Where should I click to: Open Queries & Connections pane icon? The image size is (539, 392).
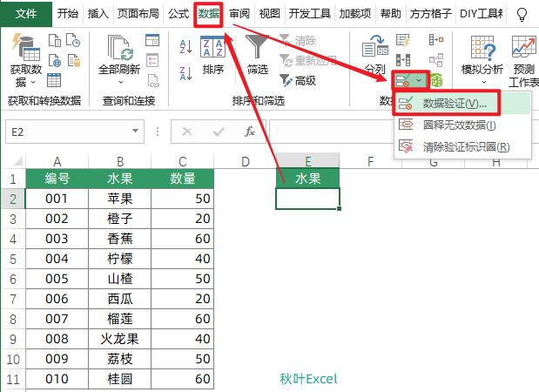152,40
